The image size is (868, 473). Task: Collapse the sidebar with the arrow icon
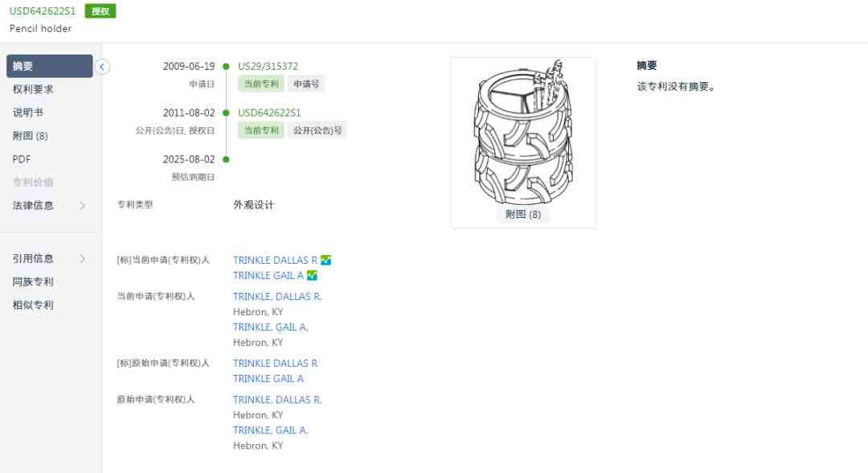[x=102, y=67]
